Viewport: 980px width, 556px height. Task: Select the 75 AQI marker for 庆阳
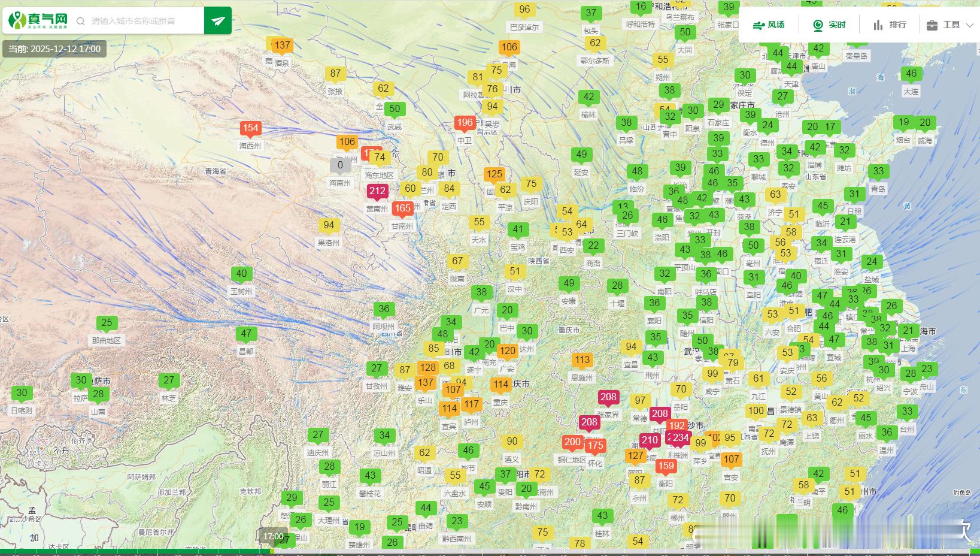pos(531,185)
